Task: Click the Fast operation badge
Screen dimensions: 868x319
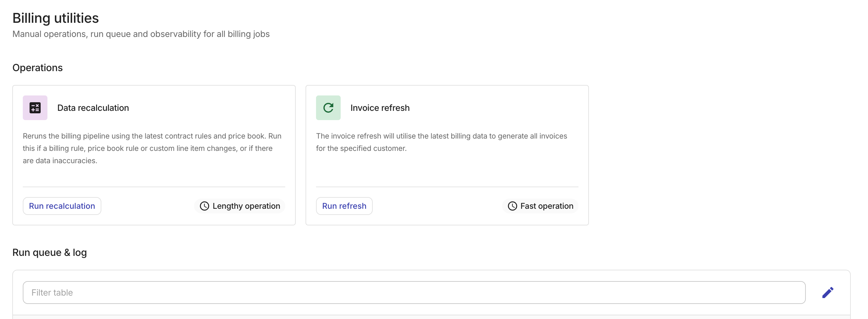Action: [540, 206]
